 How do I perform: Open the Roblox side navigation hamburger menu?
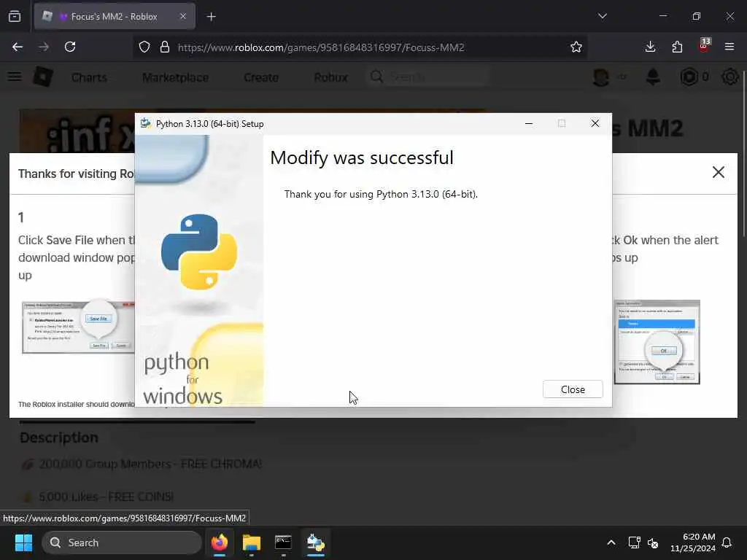15,77
